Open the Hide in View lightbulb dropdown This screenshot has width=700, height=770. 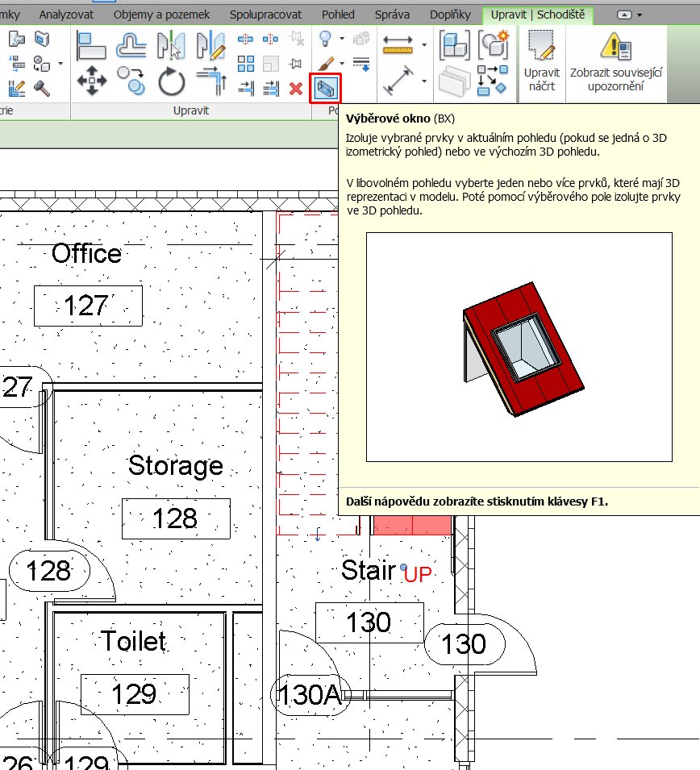(342, 39)
